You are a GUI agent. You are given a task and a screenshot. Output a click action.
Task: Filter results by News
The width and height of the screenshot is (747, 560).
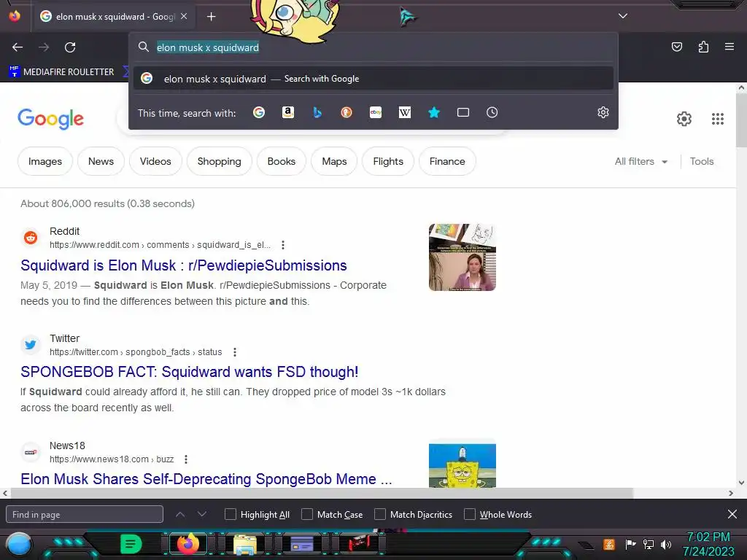click(x=101, y=161)
